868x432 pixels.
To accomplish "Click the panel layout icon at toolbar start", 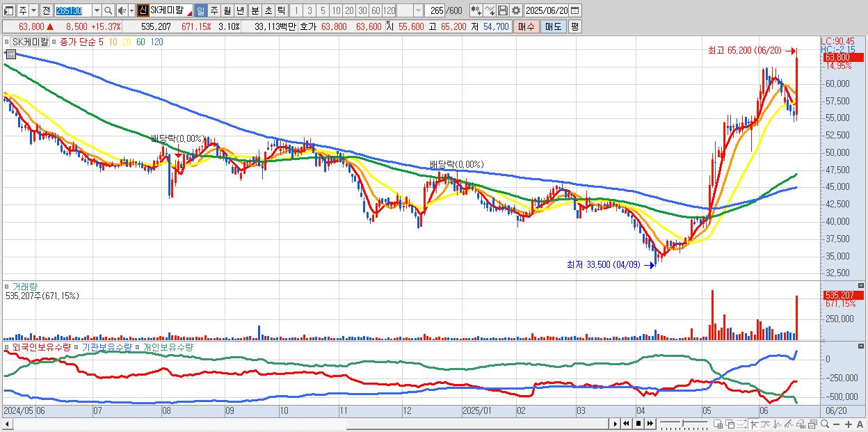I will coord(9,10).
